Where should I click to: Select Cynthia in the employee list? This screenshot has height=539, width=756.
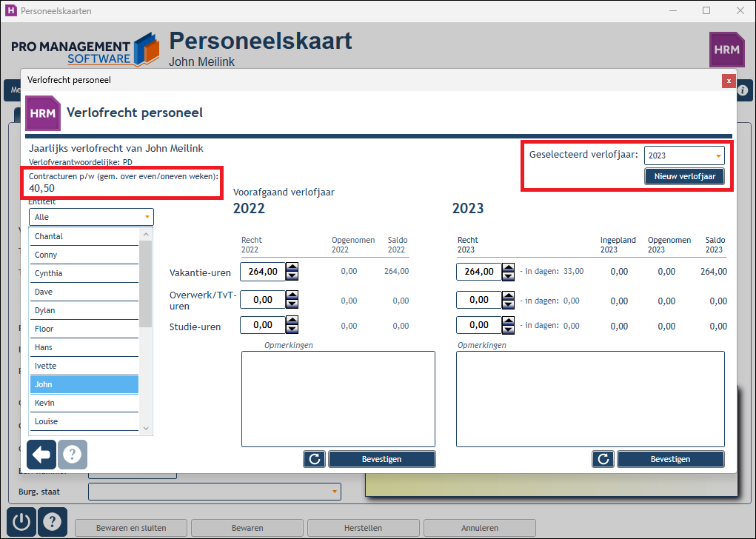tap(84, 273)
